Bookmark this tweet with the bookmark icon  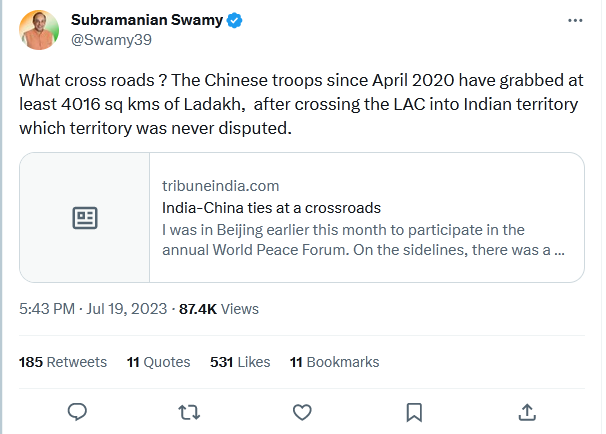(x=414, y=411)
